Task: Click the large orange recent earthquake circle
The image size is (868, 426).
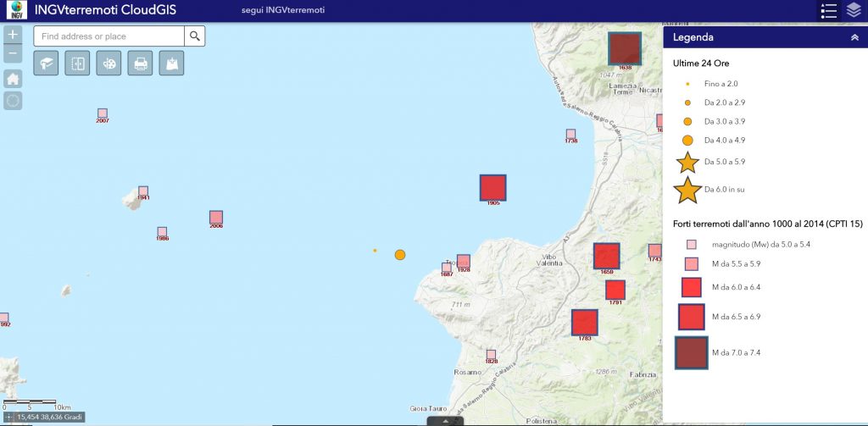Action: click(400, 254)
